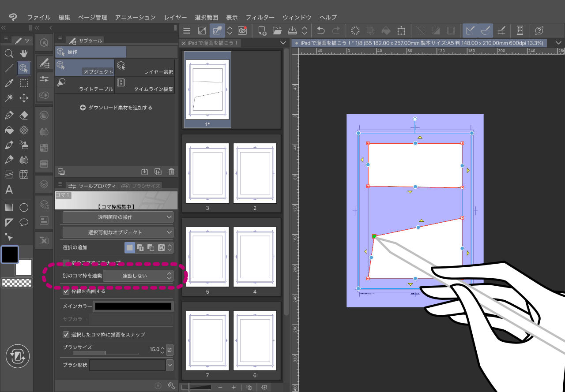Image resolution: width=565 pixels, height=392 pixels.
Task: Open the レイヤー menu
Action: (175, 17)
